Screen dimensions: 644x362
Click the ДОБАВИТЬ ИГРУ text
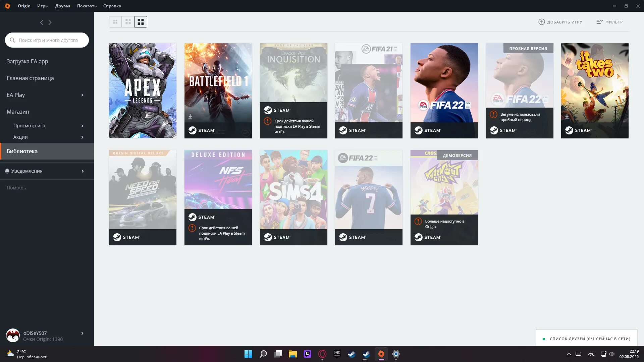click(565, 22)
